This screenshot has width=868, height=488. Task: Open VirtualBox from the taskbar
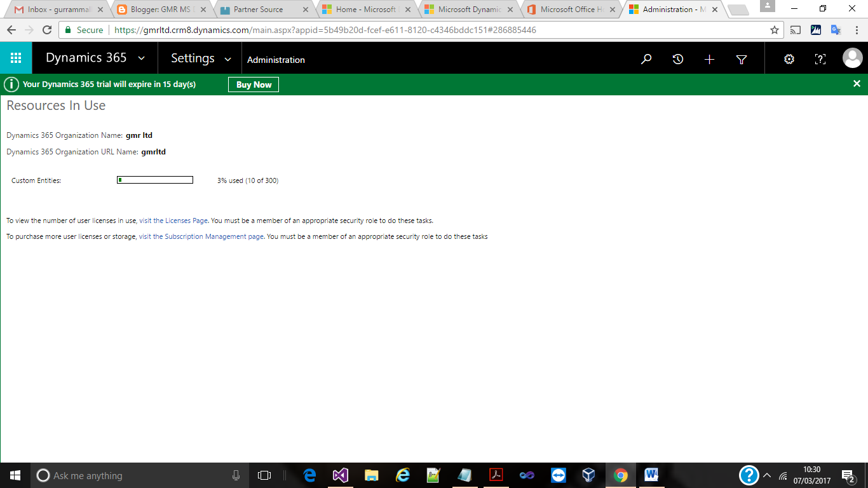tap(589, 475)
